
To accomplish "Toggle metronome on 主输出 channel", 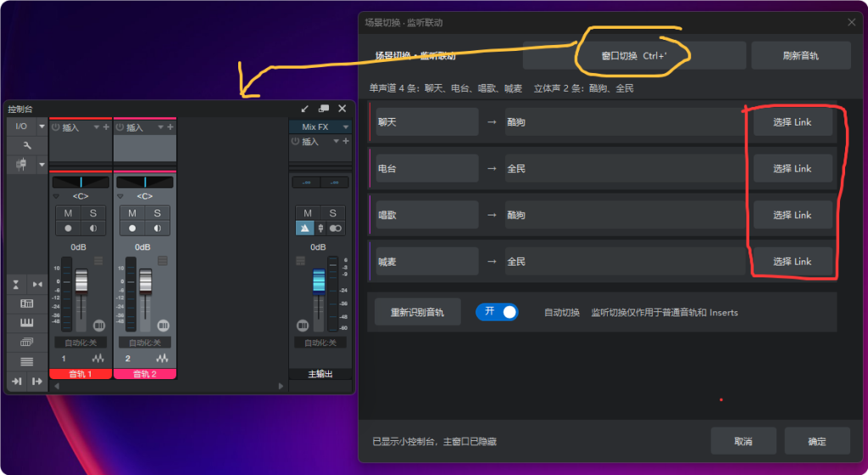I will pos(305,228).
